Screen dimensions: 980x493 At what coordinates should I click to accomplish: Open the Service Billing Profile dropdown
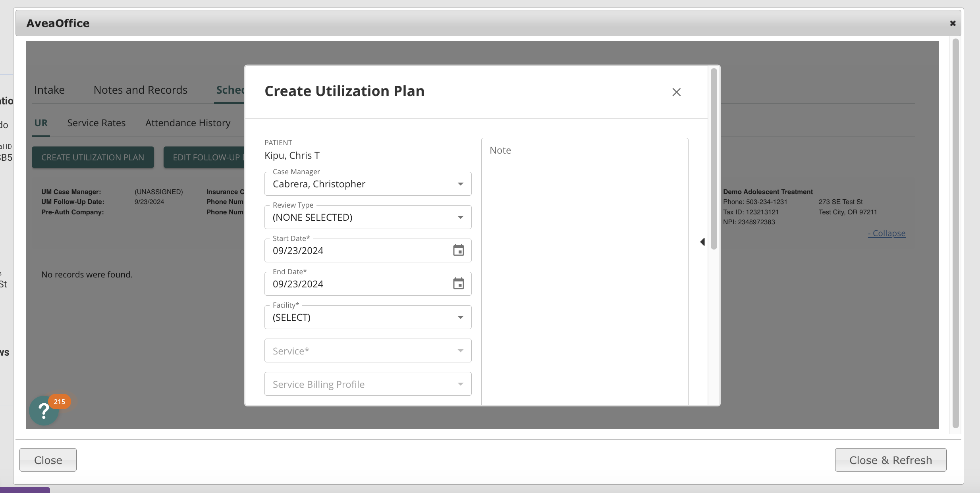tap(460, 384)
